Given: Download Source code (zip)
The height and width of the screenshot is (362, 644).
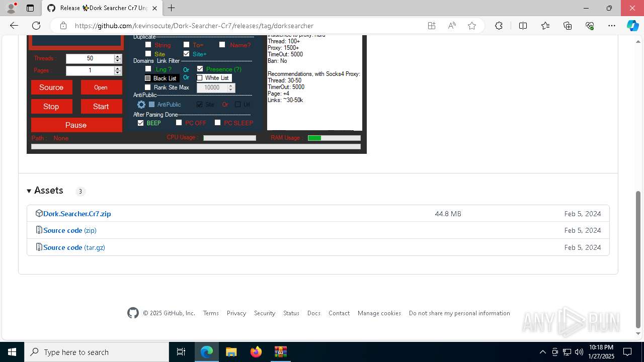Looking at the screenshot, I should tap(70, 230).
